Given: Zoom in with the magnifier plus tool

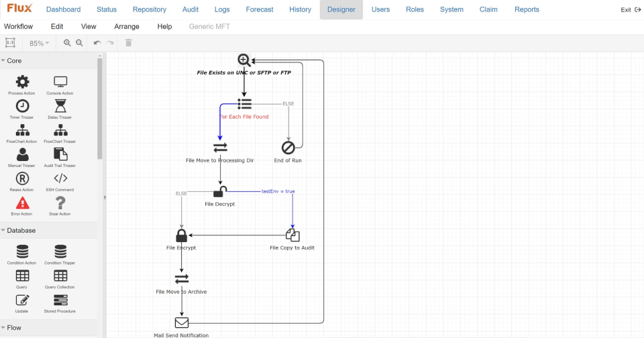Looking at the screenshot, I should [x=67, y=43].
